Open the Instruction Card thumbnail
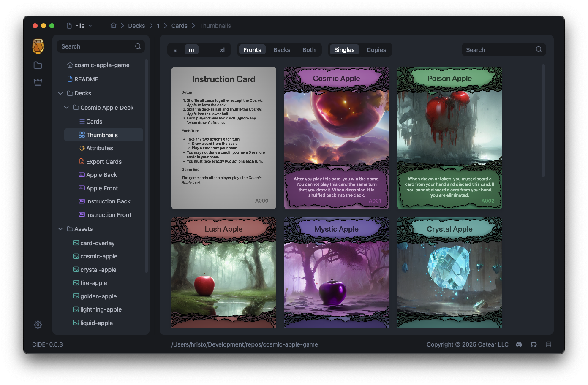 (223, 138)
